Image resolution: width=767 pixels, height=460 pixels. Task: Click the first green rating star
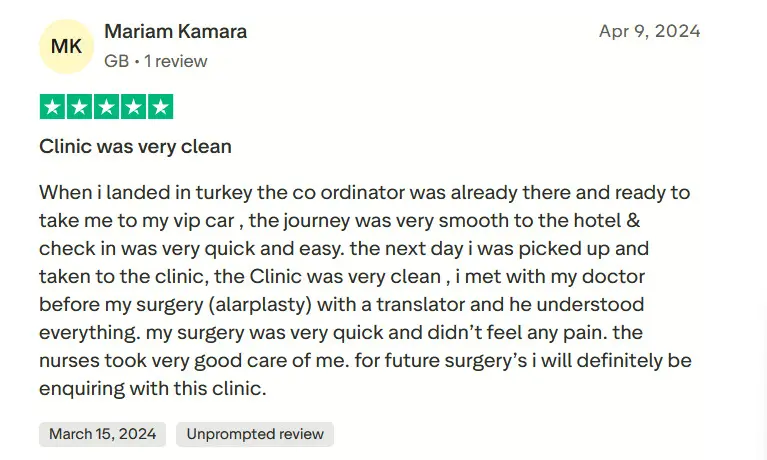pyautogui.click(x=53, y=107)
